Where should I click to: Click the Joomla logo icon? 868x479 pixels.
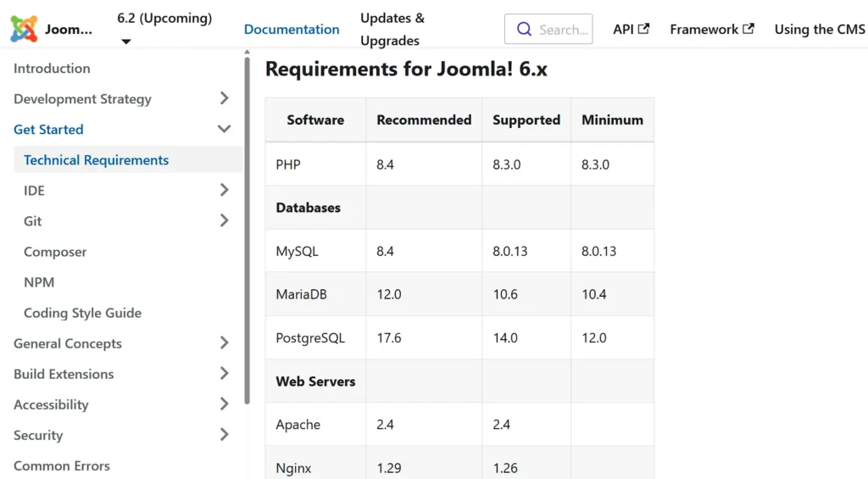(x=24, y=29)
